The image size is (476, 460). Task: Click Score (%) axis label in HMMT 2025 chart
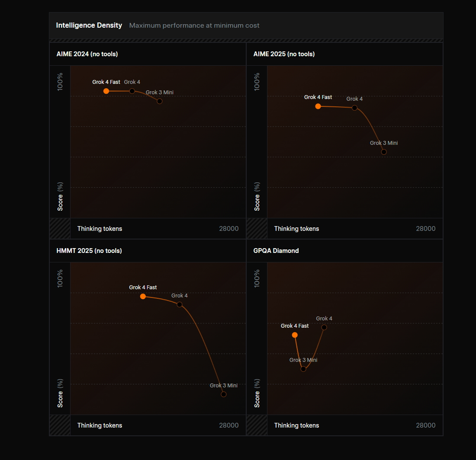60,393
